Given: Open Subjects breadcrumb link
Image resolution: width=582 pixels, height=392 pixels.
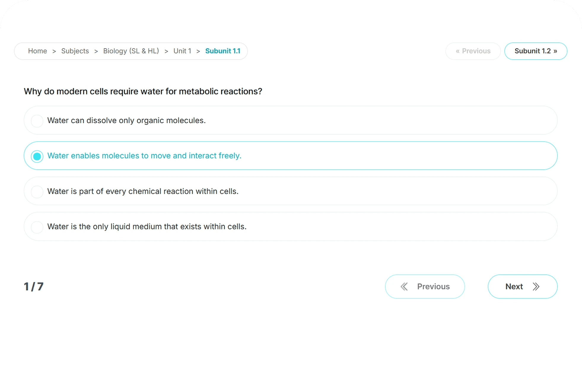Looking at the screenshot, I should coord(75,51).
